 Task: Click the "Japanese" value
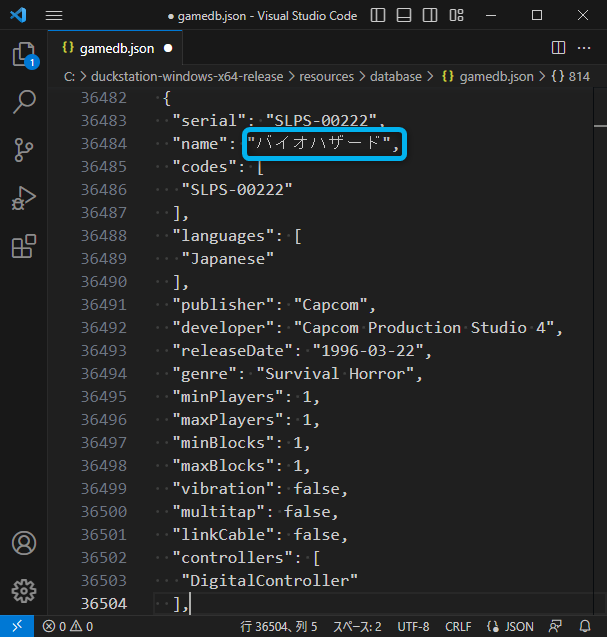[x=228, y=259]
